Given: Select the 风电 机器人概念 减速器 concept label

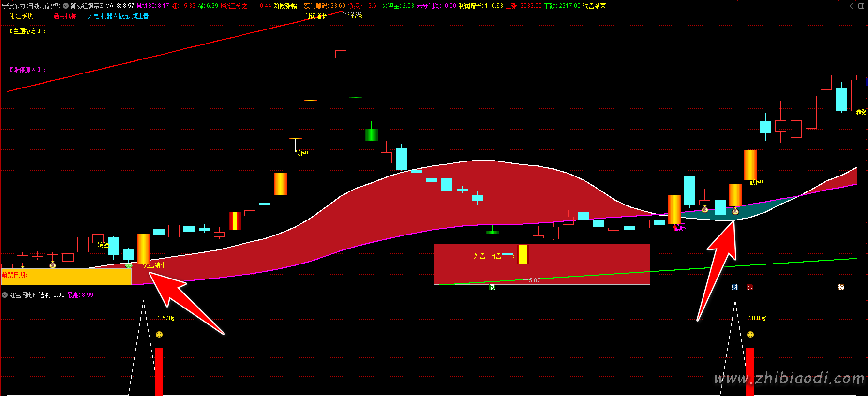Looking at the screenshot, I should [x=118, y=16].
